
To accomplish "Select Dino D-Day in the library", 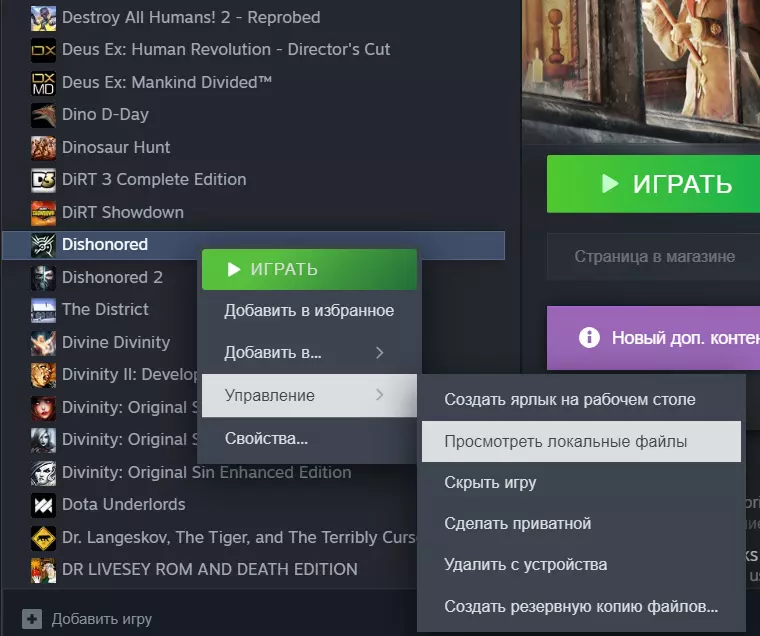I will (105, 115).
